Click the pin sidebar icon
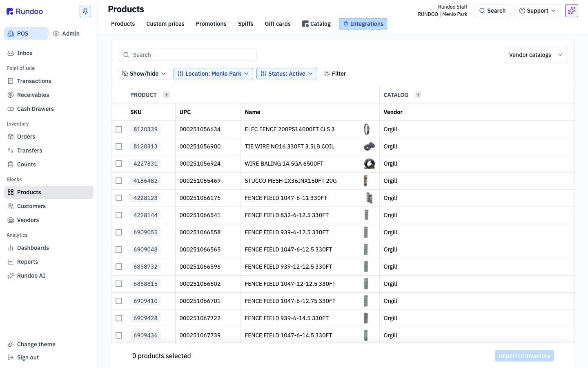 pyautogui.click(x=85, y=11)
